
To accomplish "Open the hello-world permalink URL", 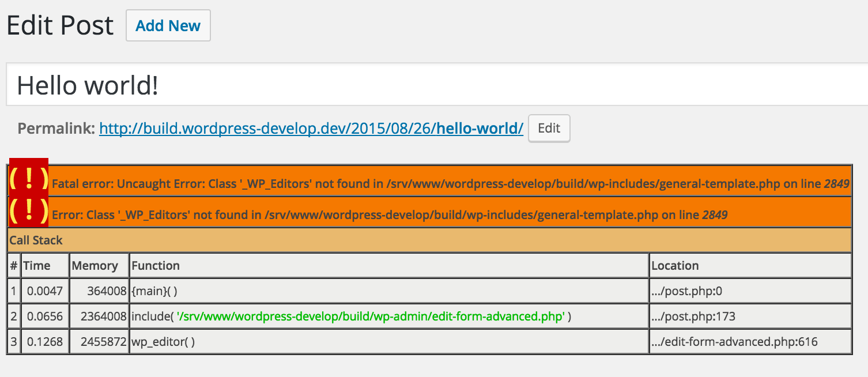I will coord(311,128).
